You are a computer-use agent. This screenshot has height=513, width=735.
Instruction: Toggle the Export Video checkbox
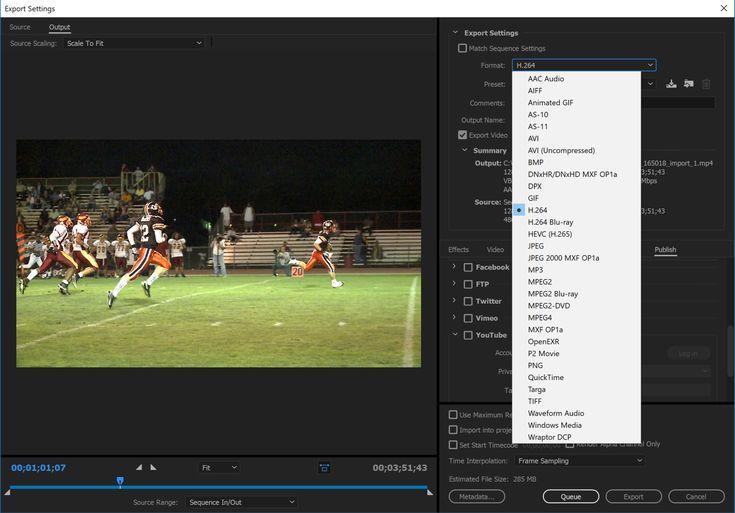pyautogui.click(x=462, y=135)
